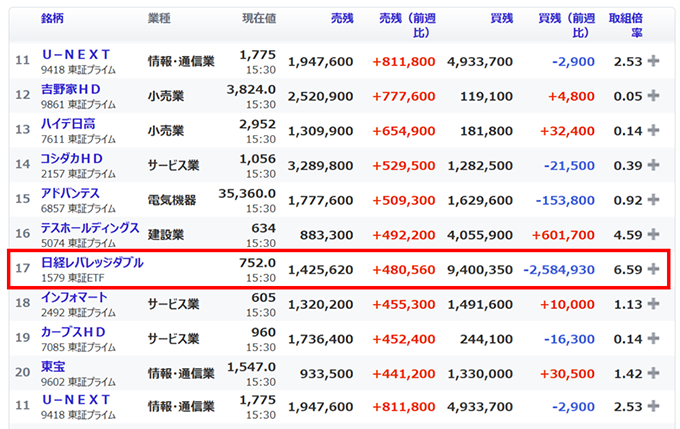Click the price 960 for カーブスHD

264,332
